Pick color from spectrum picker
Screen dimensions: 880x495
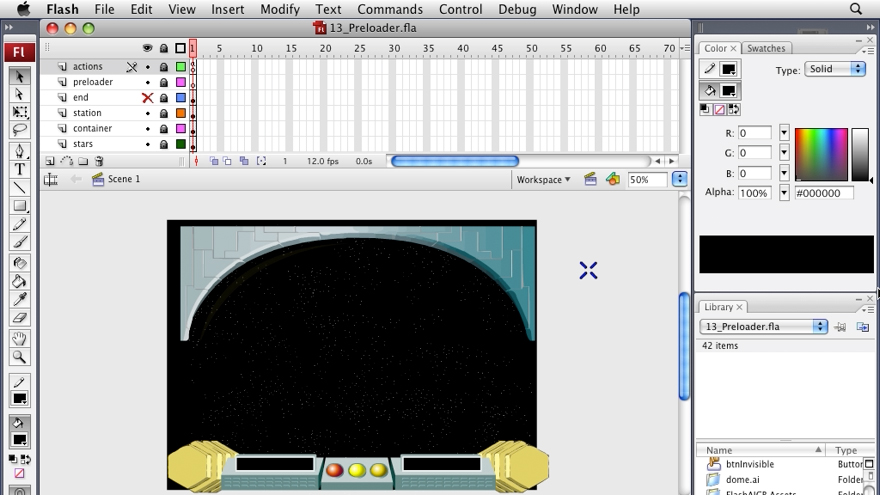[x=821, y=154]
